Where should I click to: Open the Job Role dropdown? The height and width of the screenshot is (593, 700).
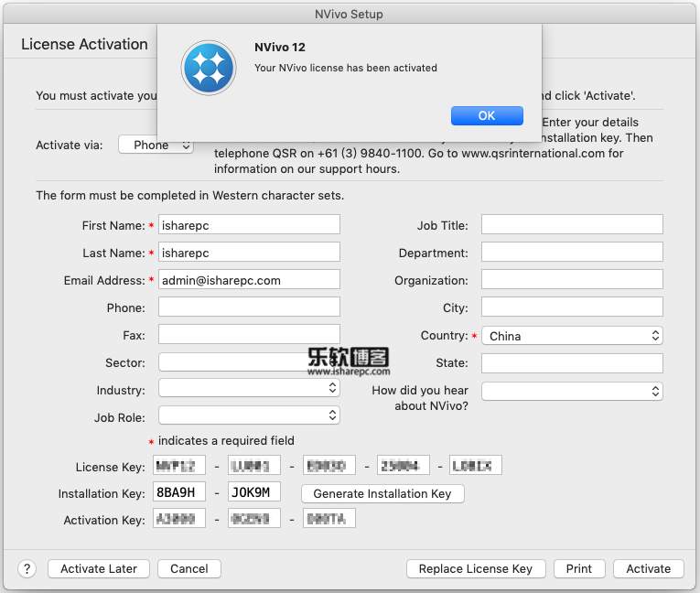pos(249,415)
